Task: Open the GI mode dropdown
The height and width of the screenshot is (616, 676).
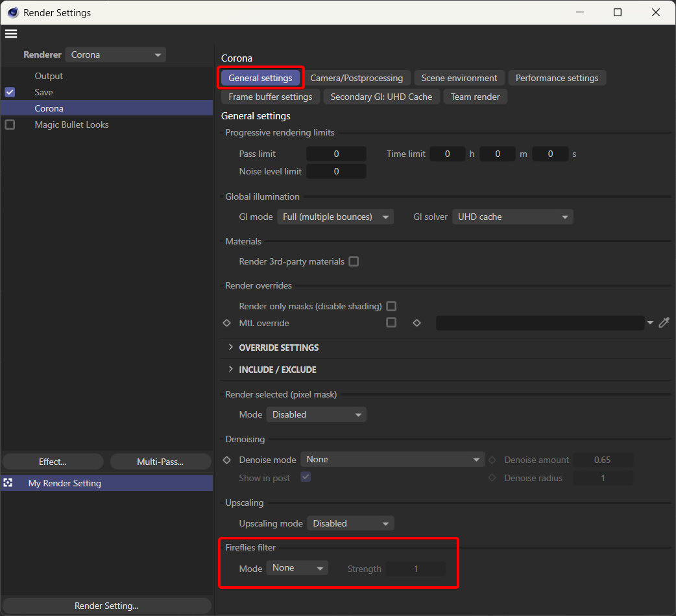Action: tap(335, 217)
